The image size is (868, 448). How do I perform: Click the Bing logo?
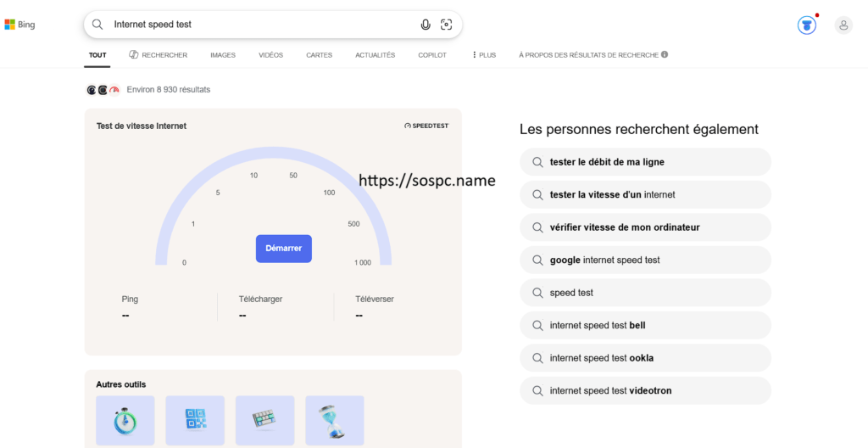coord(19,25)
